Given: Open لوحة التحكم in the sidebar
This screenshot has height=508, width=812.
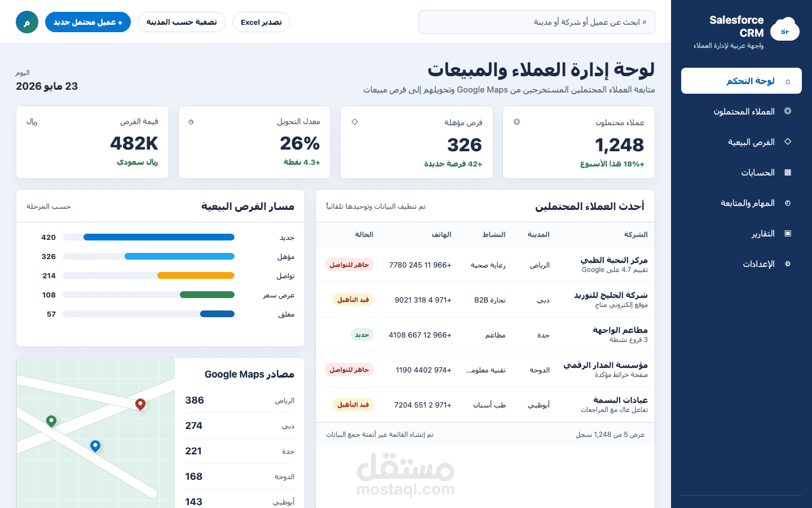Looking at the screenshot, I should pos(742,81).
